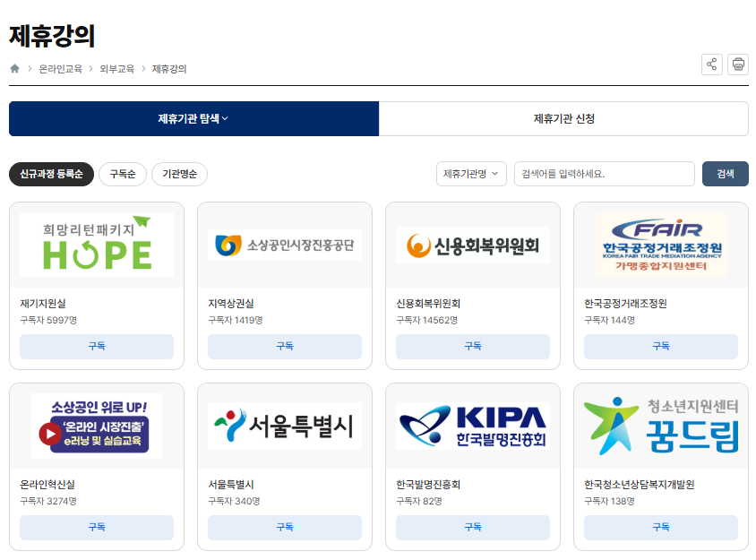Sort by 신규과정 등록순

point(51,174)
